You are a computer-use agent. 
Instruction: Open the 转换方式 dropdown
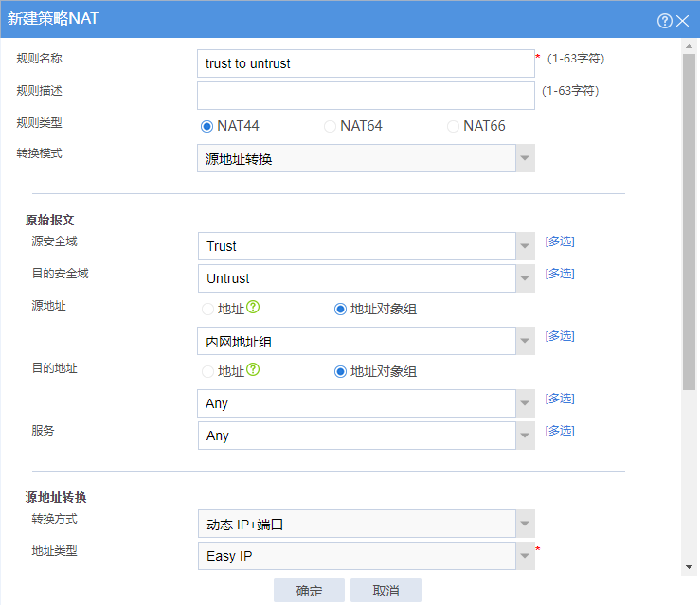[x=525, y=524]
